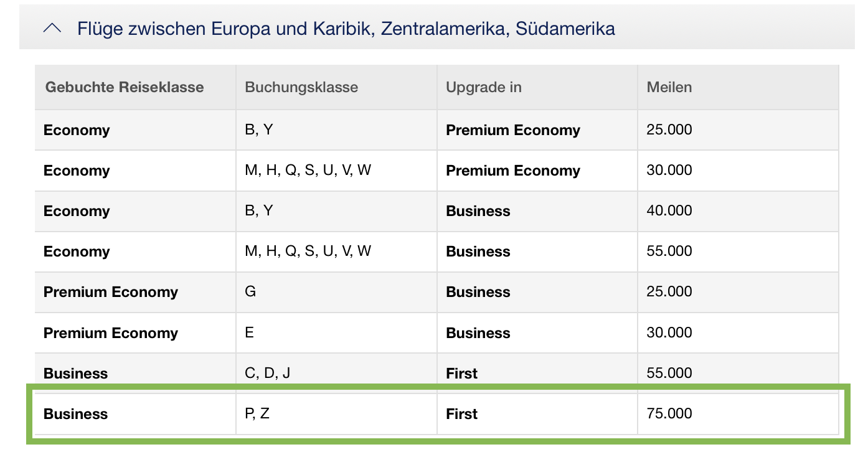The image size is (868, 452).
Task: Click the "40.000" miles value
Action: click(669, 210)
